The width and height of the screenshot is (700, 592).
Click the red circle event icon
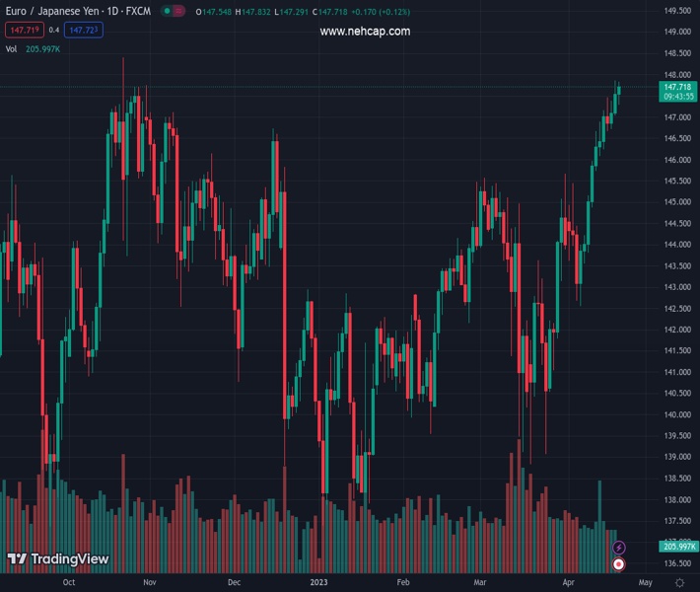click(x=618, y=564)
